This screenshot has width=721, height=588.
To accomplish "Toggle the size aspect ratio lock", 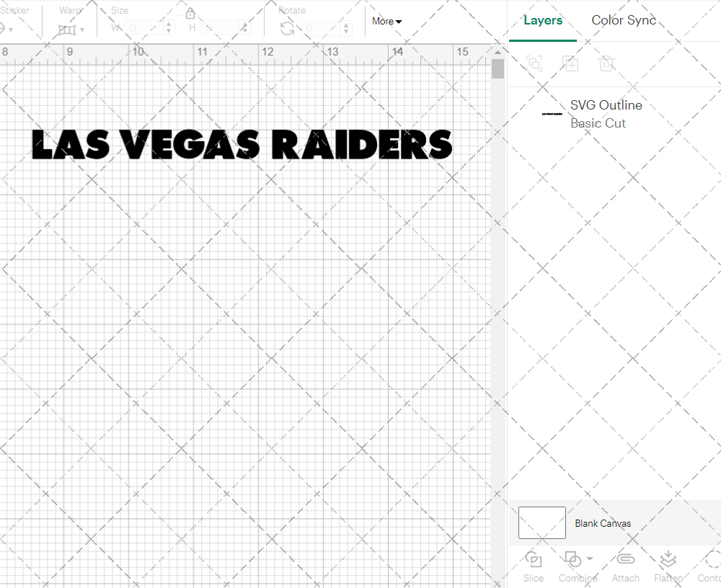I will tap(190, 13).
